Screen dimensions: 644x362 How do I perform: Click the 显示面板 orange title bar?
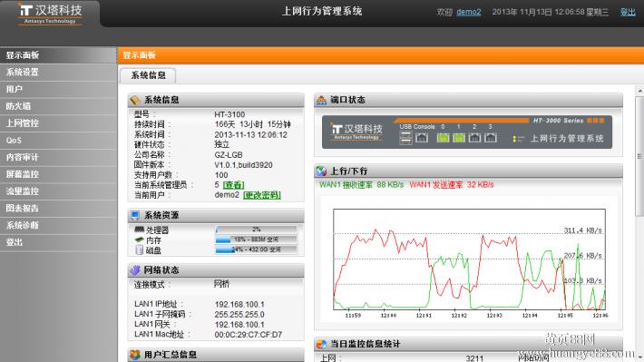click(x=381, y=55)
